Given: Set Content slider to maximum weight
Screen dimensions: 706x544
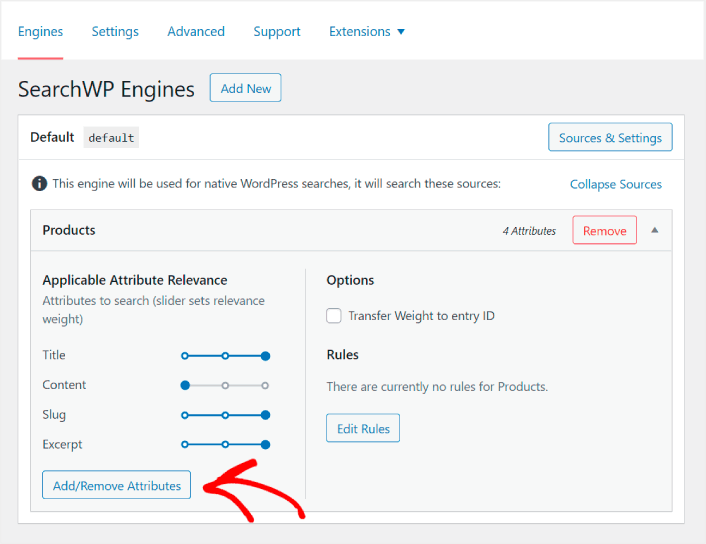Looking at the screenshot, I should coord(265,385).
